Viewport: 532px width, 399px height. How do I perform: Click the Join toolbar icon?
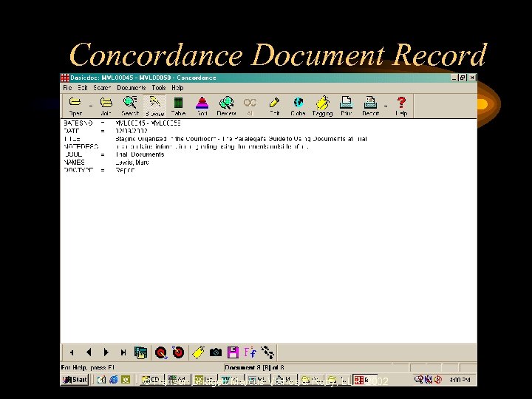pos(106,106)
